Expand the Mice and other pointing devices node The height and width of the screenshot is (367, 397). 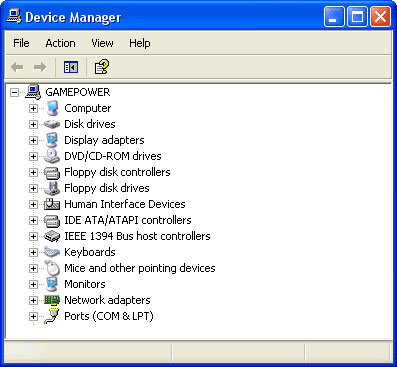33,268
